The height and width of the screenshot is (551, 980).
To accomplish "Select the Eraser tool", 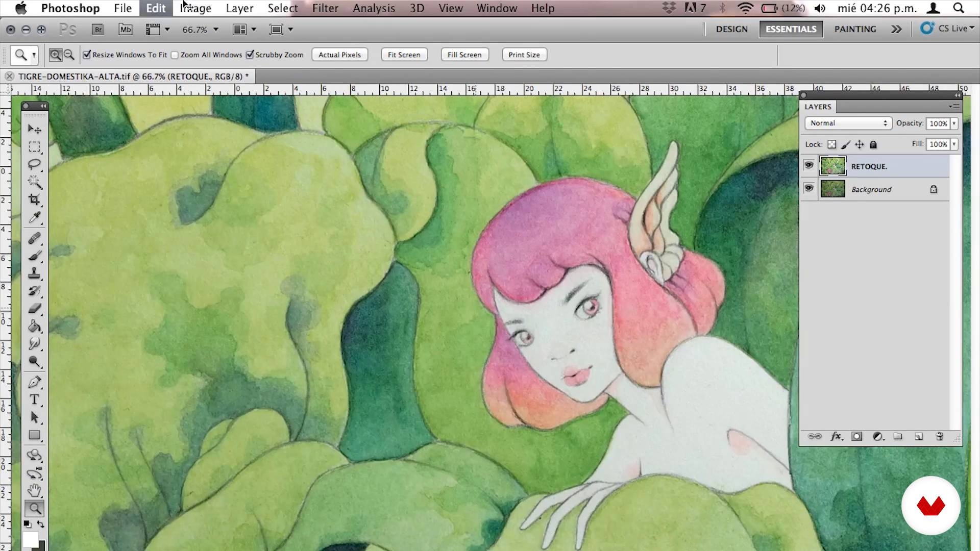I will click(34, 309).
